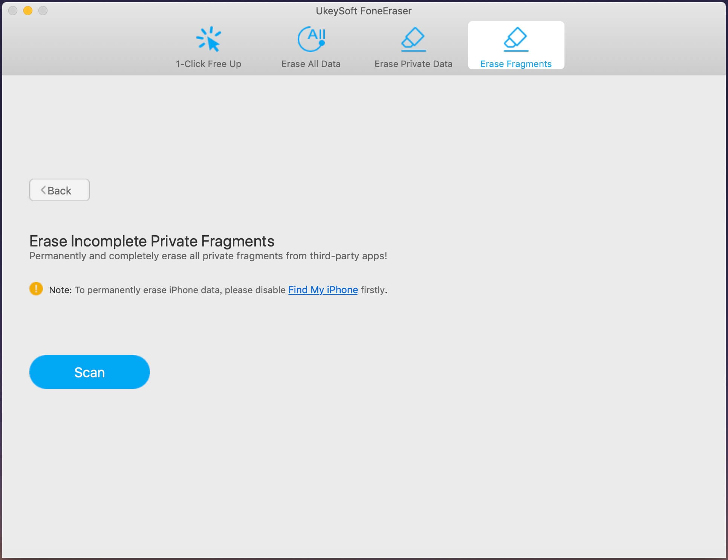
Task: Collapse the incomplete fragments section
Action: click(59, 190)
